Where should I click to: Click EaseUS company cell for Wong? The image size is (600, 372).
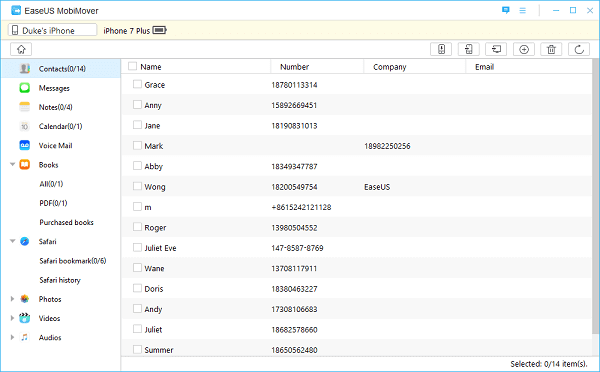tap(377, 187)
